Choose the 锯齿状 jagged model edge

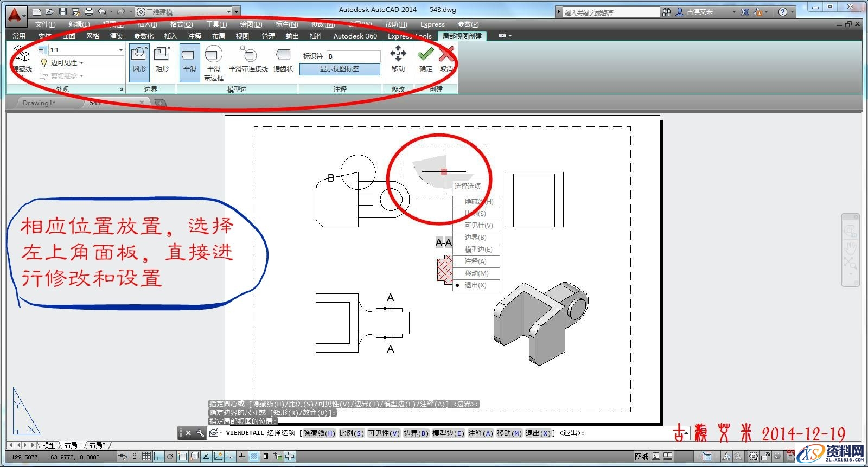(283, 60)
